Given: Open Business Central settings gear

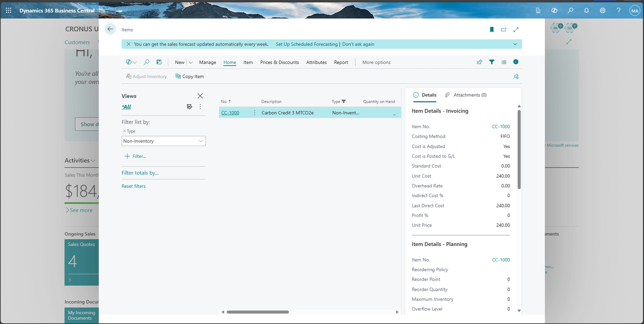Looking at the screenshot, I should 602,10.
